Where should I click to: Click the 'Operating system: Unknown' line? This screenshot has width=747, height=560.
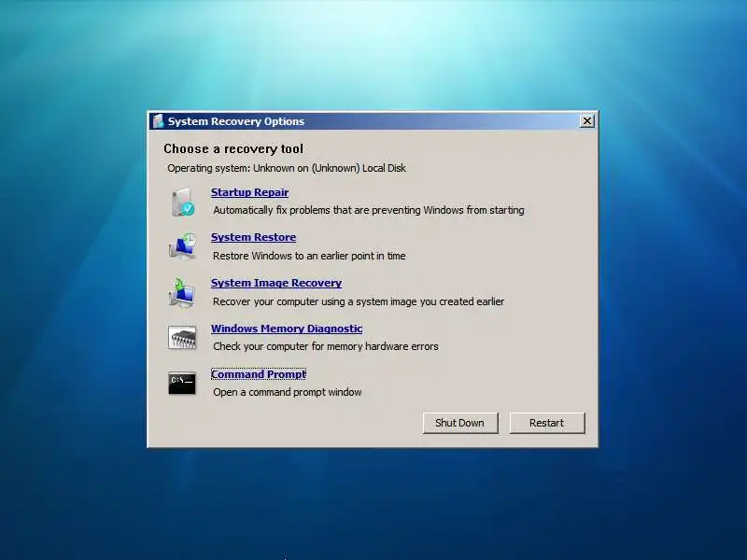[x=287, y=168]
